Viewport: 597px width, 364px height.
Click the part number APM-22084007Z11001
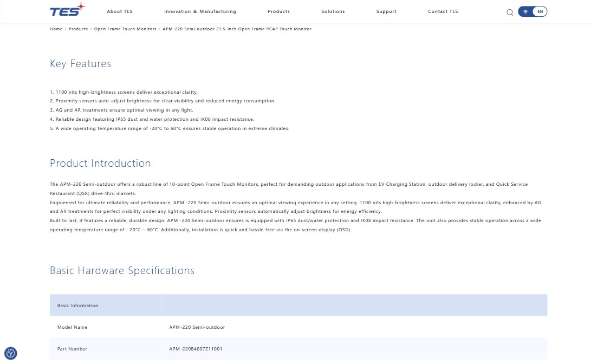click(x=196, y=349)
